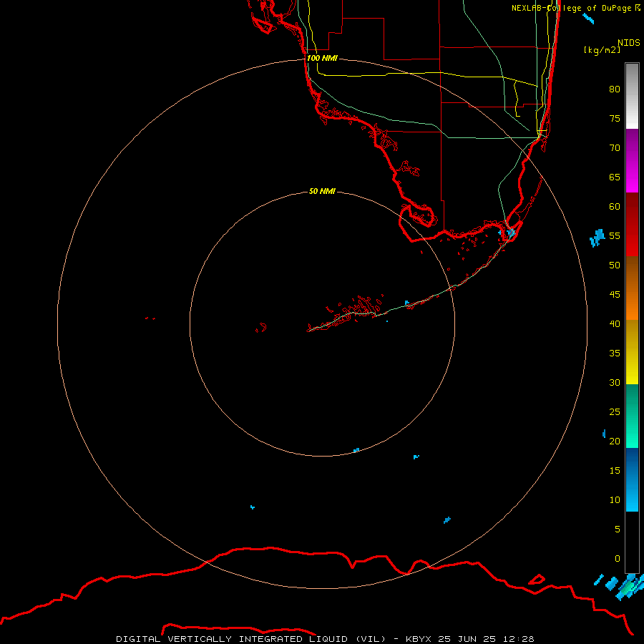Click the "50 NMI" range ring label
The height and width of the screenshot is (644, 644).
point(322,191)
